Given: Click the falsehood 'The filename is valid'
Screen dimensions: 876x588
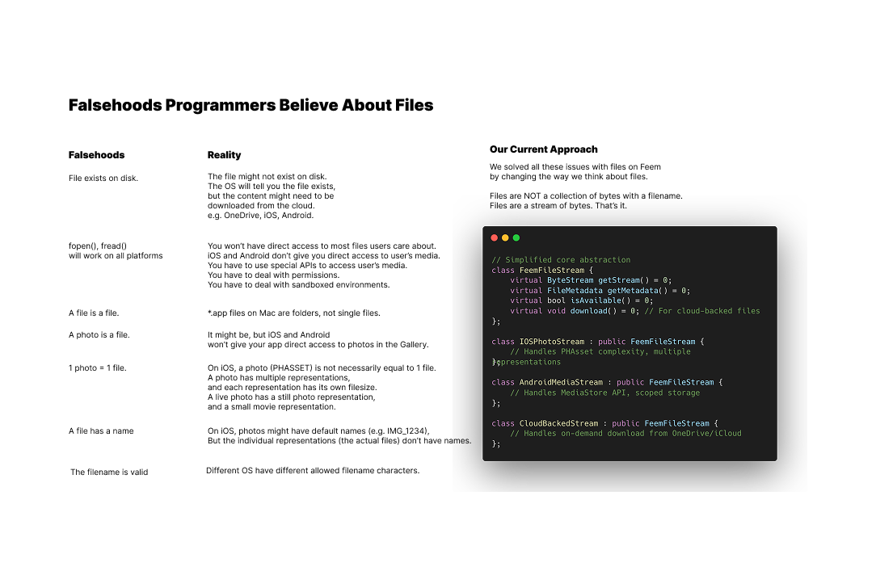Looking at the screenshot, I should (x=109, y=472).
